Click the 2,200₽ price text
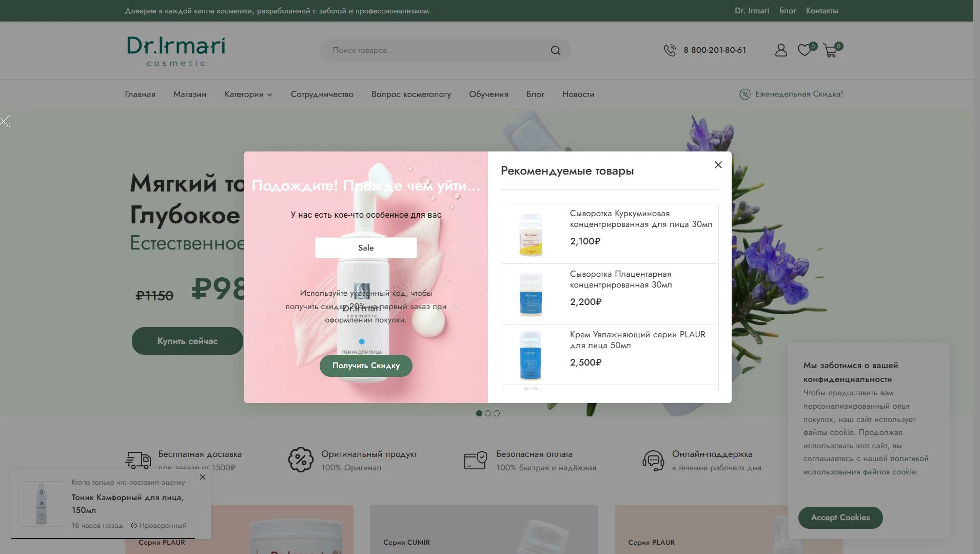The width and height of the screenshot is (980, 554). pos(586,302)
